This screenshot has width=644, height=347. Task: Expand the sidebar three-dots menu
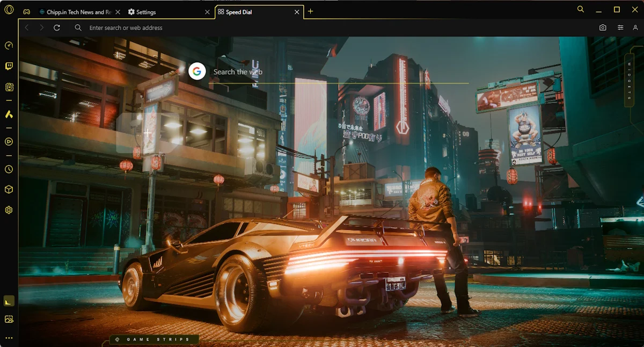pyautogui.click(x=9, y=338)
